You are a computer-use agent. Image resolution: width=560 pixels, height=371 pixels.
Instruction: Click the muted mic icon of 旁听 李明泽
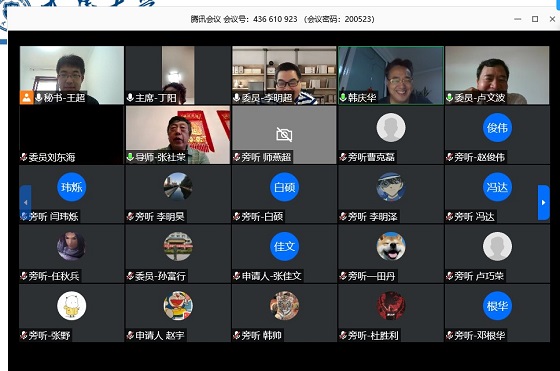coord(343,216)
